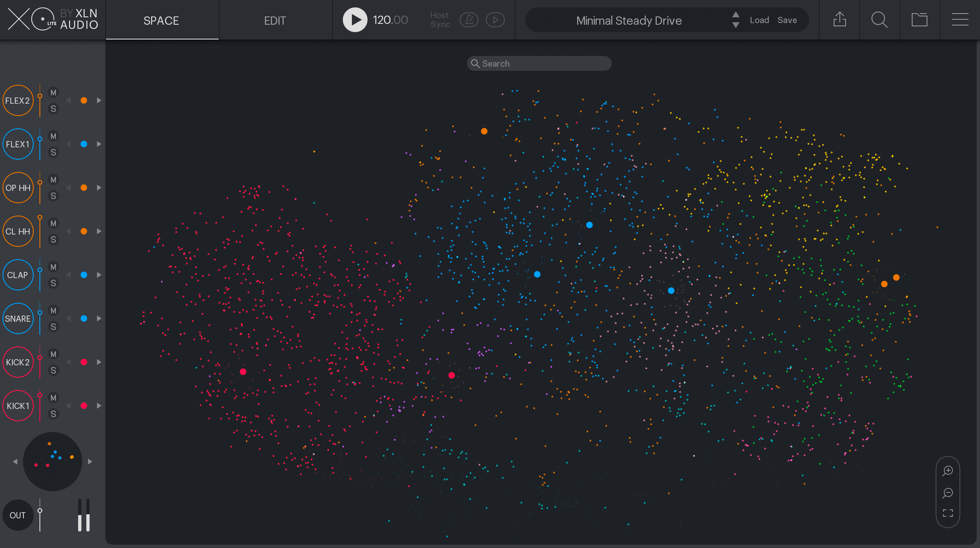Open the magnifier search icon in top bar

(879, 19)
